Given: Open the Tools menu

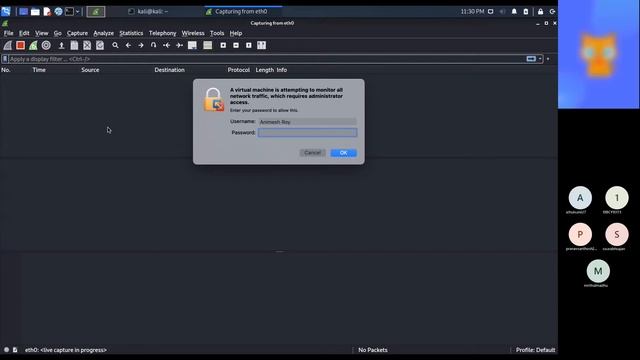Looking at the screenshot, I should point(217,33).
